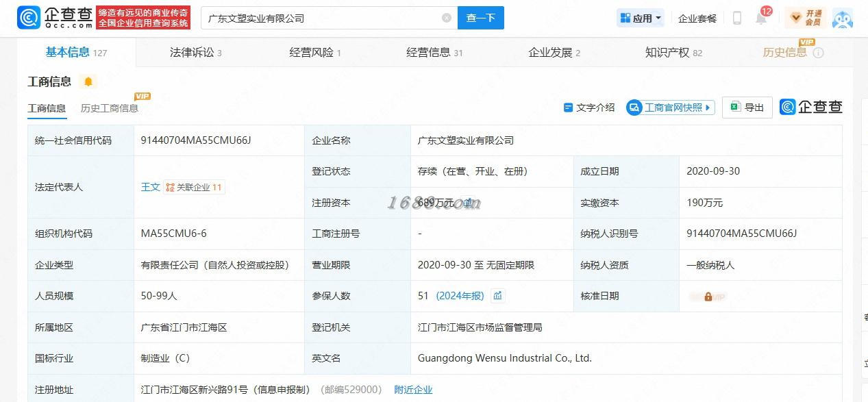Viewport: 868px width, 402px height.
Task: Click 营业期限 value 2020-09-30 至 无固定期限
Action: pos(476,265)
